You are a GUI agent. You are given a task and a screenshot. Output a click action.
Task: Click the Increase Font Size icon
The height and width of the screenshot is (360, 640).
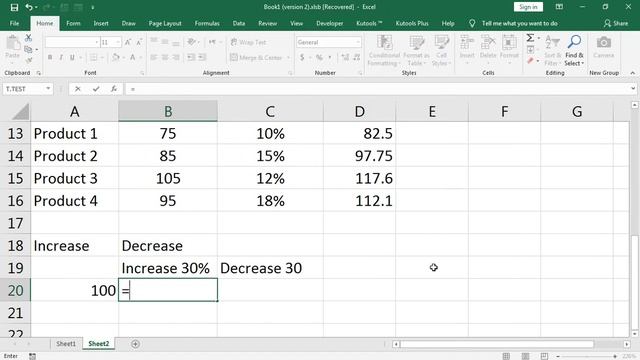(128, 42)
